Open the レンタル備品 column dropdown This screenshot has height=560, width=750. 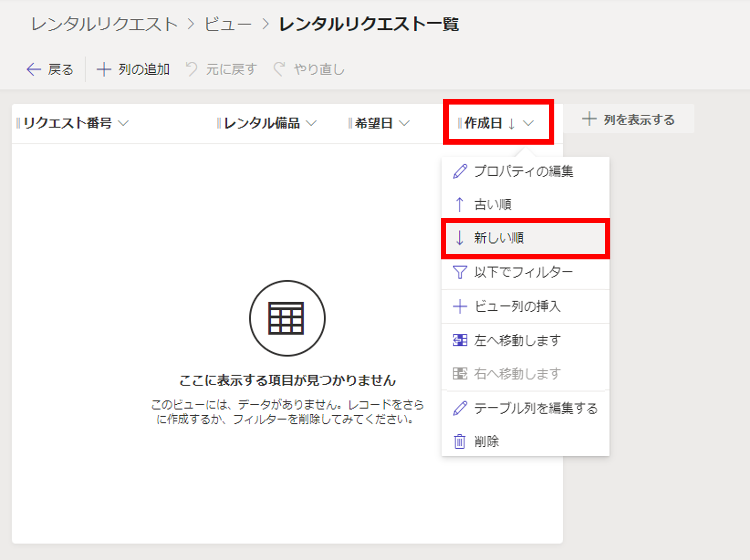(x=312, y=123)
